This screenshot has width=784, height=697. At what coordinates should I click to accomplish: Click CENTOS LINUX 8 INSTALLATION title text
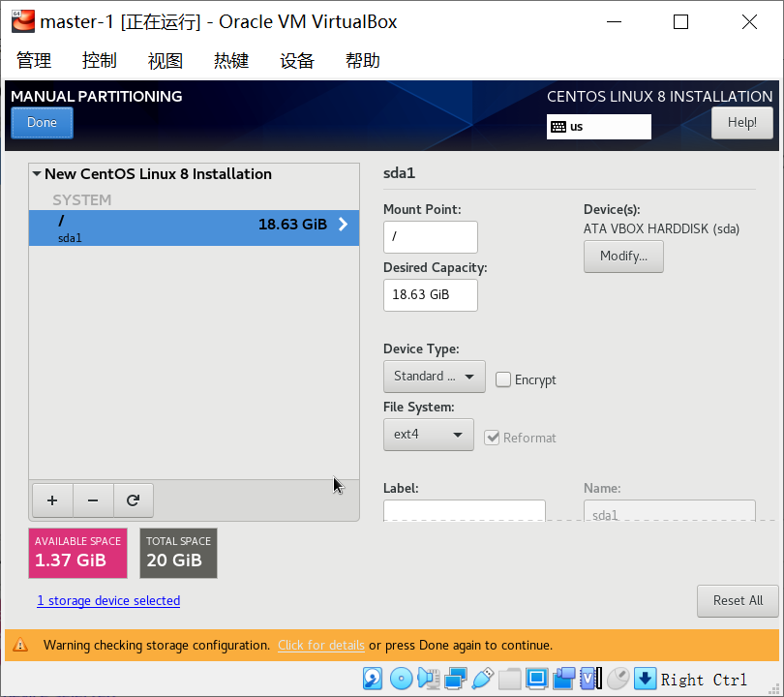click(659, 96)
